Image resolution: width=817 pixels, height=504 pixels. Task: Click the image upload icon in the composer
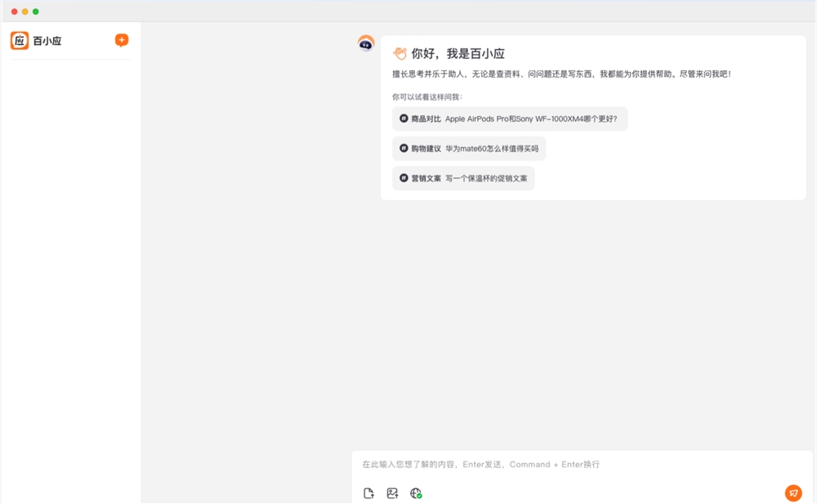(x=392, y=493)
